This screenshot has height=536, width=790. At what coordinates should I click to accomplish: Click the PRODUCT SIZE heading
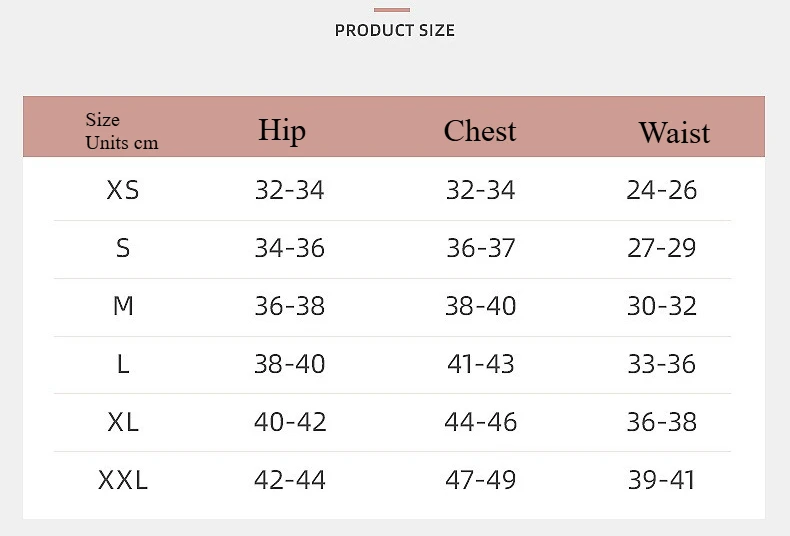click(394, 31)
